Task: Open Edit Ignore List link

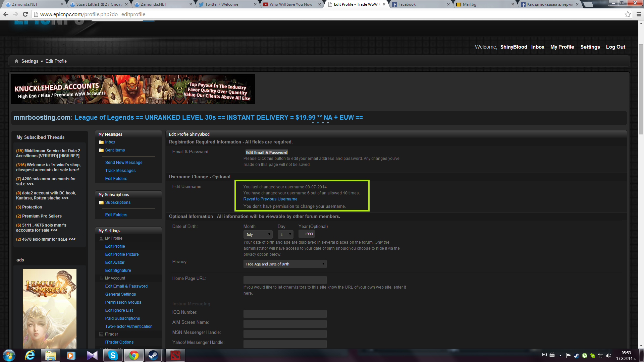Action: [x=119, y=310]
